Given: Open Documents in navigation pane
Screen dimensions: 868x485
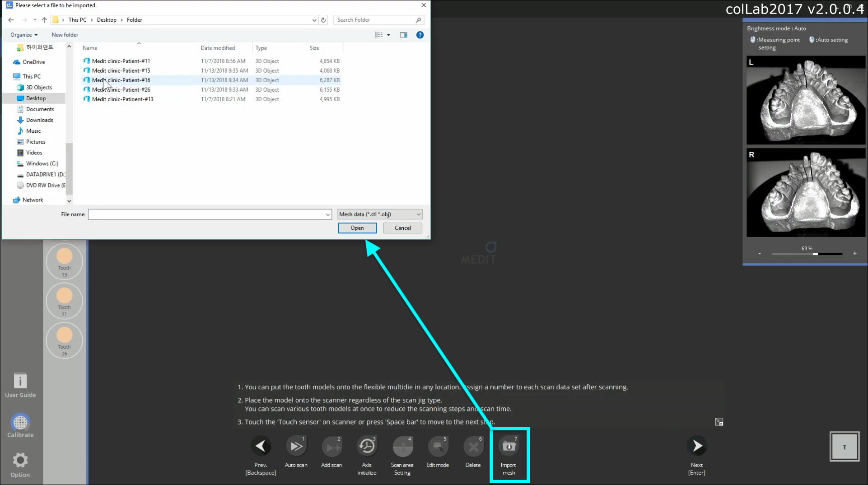Looking at the screenshot, I should click(x=35, y=109).
